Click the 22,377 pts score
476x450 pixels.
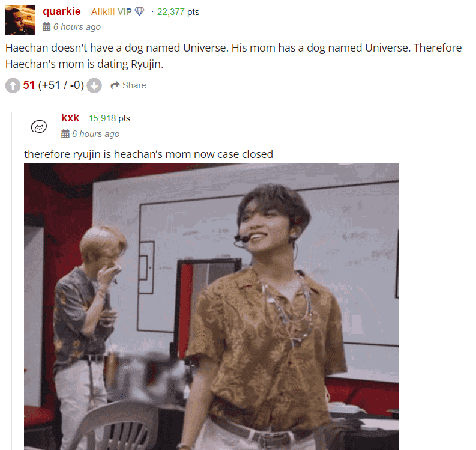pos(178,12)
